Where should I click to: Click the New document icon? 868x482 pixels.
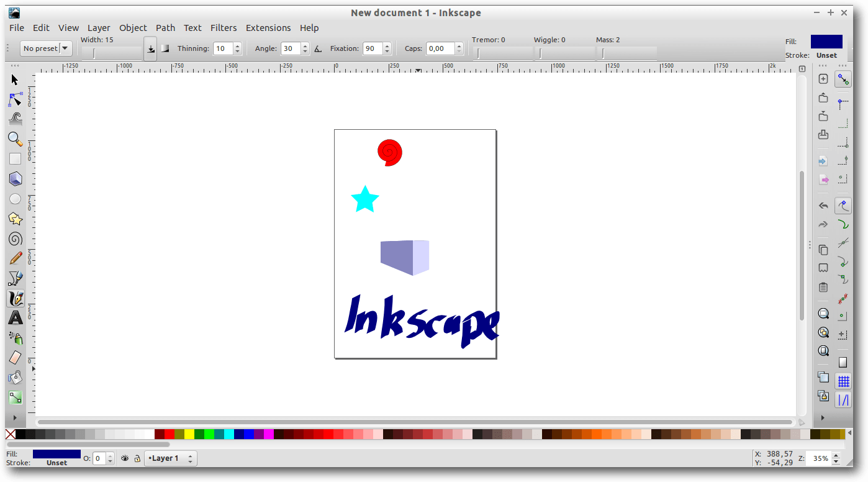[823, 79]
